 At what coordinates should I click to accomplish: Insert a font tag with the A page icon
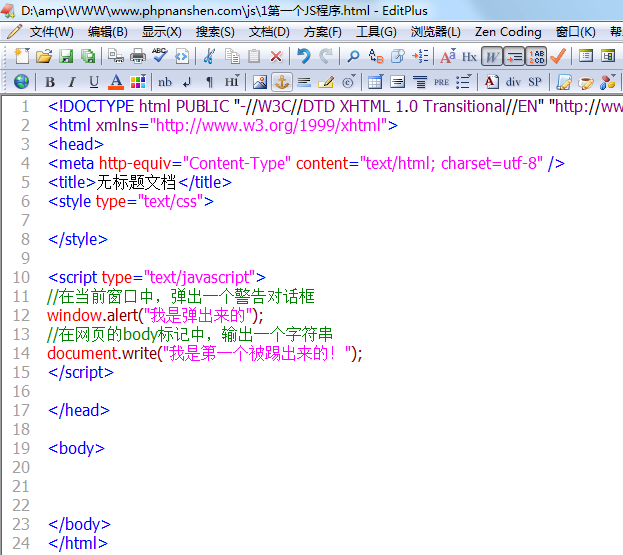[491, 82]
